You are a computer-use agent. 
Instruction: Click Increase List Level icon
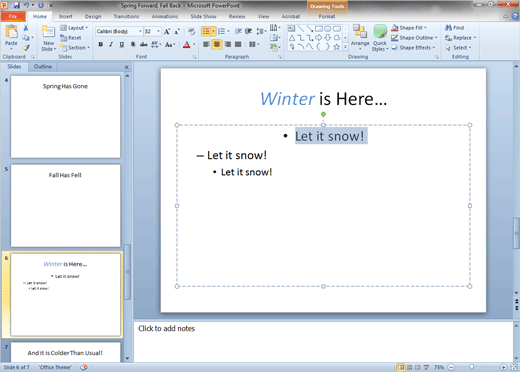tap(248, 31)
